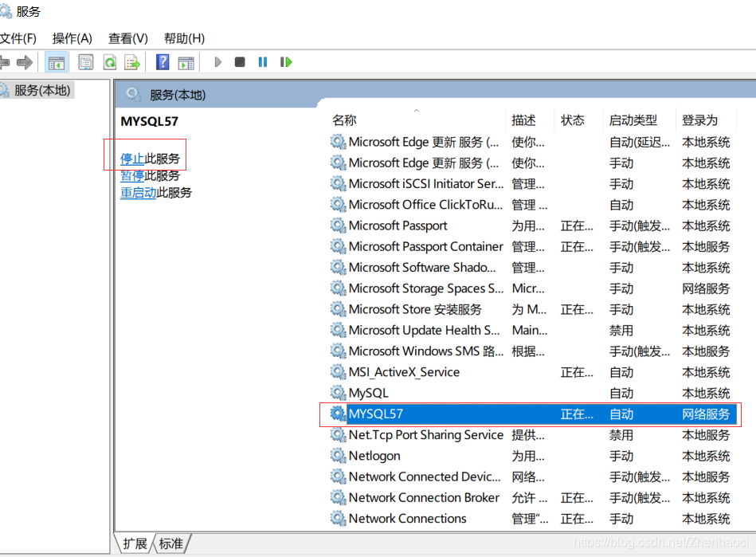This screenshot has height=557, width=756.
Task: Click the Refresh toolbar icon
Action: 110,61
